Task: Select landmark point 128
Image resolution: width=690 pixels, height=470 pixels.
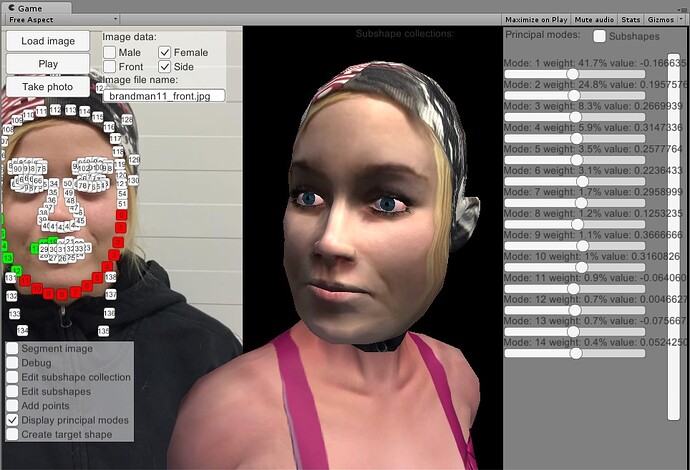Action: (x=127, y=120)
